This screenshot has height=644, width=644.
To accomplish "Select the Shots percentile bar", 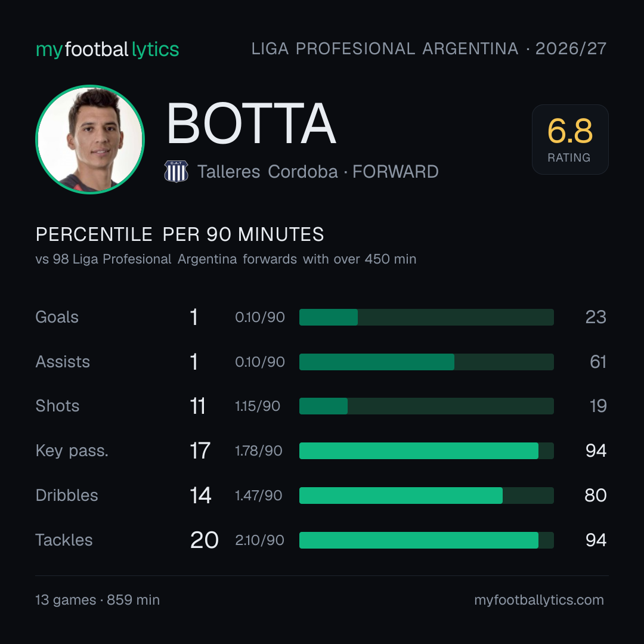I will tap(426, 406).
